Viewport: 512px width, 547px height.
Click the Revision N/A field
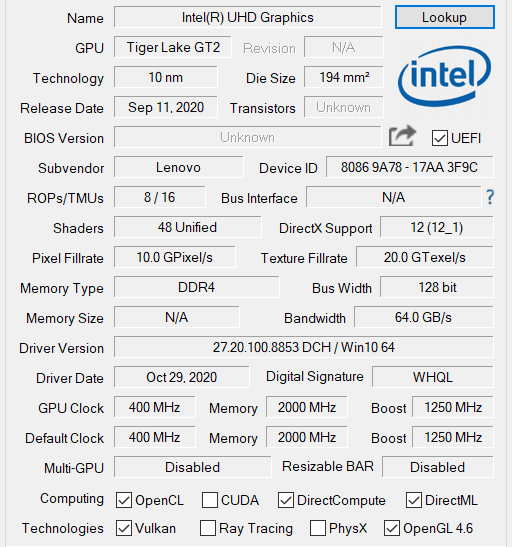[x=344, y=47]
